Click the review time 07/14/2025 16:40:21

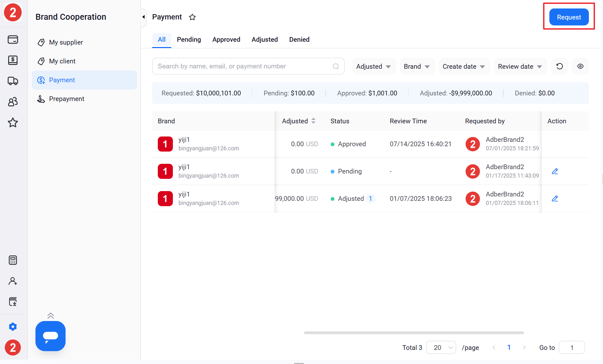420,144
